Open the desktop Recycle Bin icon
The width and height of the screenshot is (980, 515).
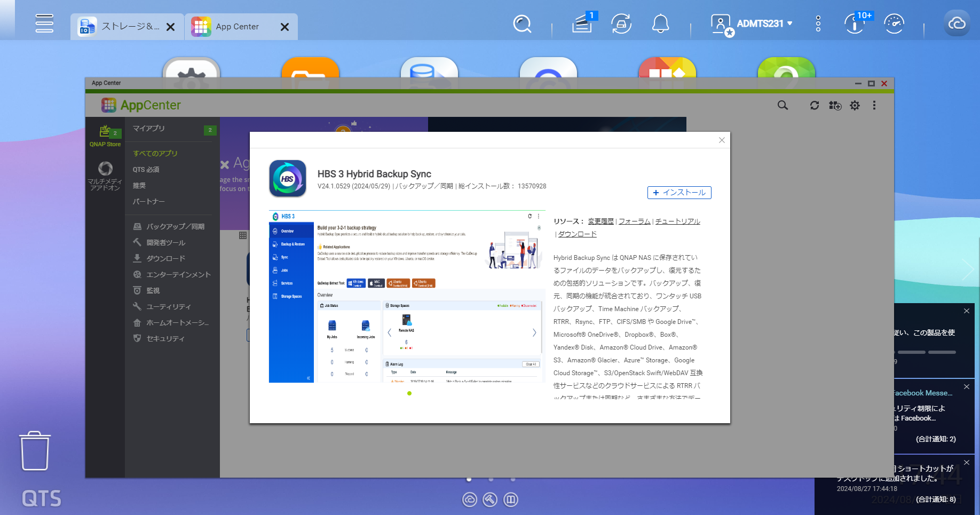click(35, 451)
